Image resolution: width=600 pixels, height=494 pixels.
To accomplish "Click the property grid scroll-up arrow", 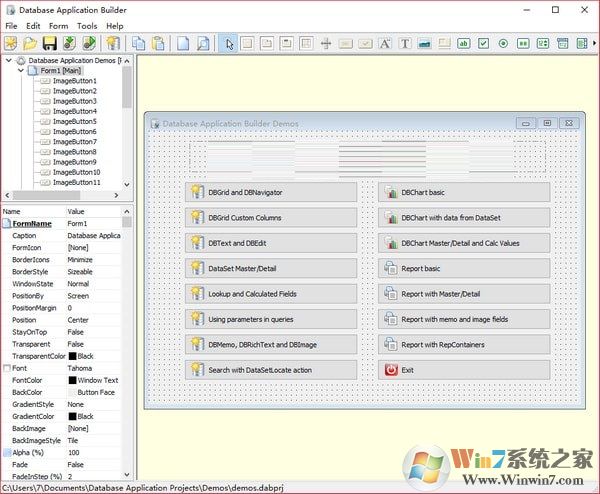I will [x=127, y=211].
